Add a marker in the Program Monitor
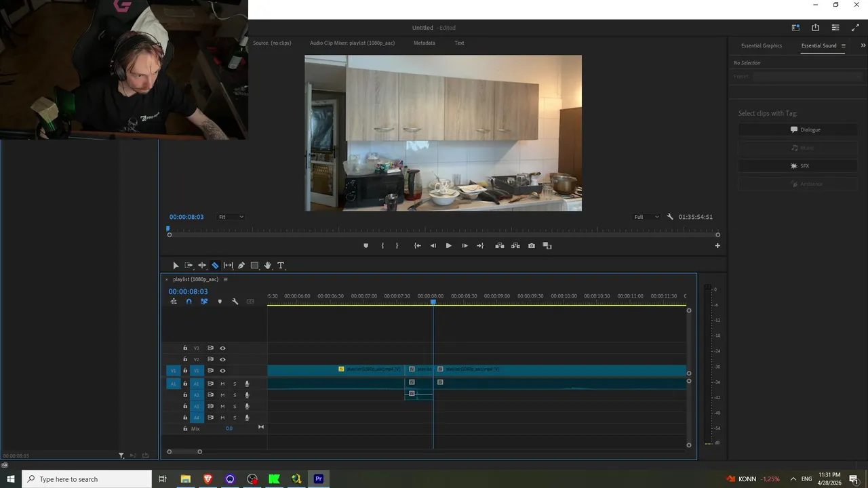868x488 pixels. pos(366,246)
